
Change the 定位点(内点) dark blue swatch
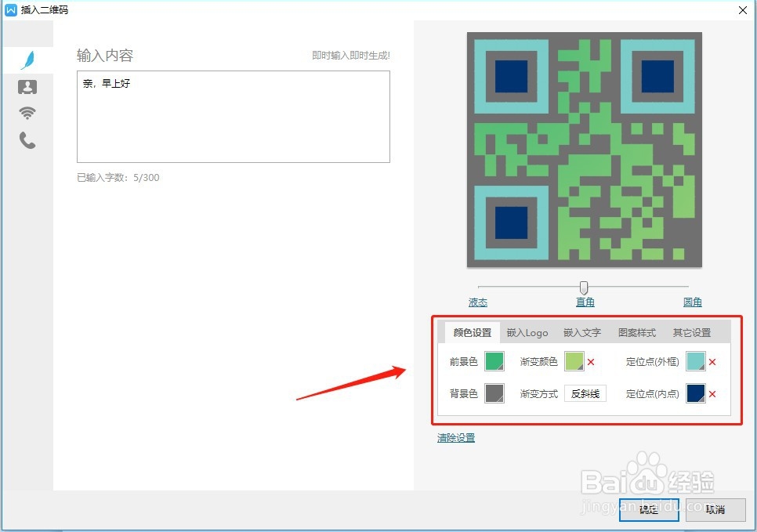pos(696,393)
